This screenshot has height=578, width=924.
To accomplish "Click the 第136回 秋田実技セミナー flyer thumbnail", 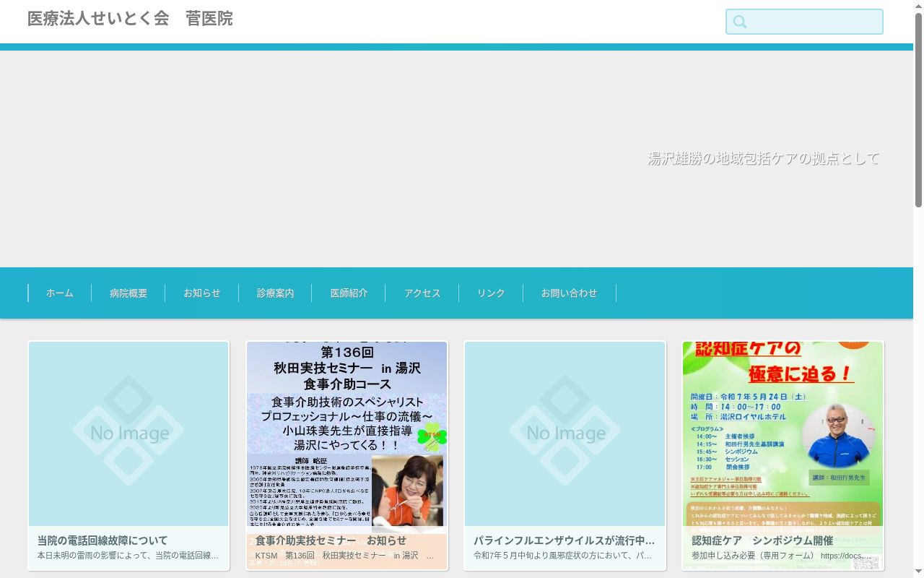I will tap(346, 437).
